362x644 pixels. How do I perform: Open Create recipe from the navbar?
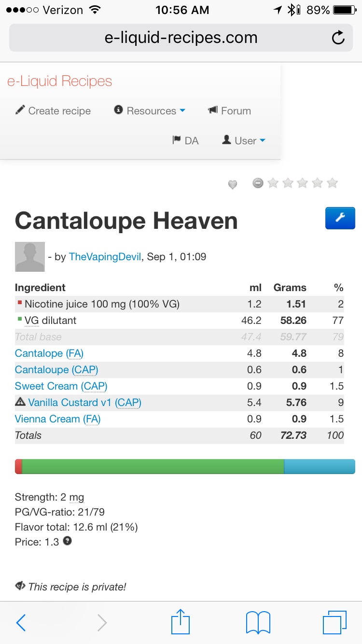[x=53, y=111]
